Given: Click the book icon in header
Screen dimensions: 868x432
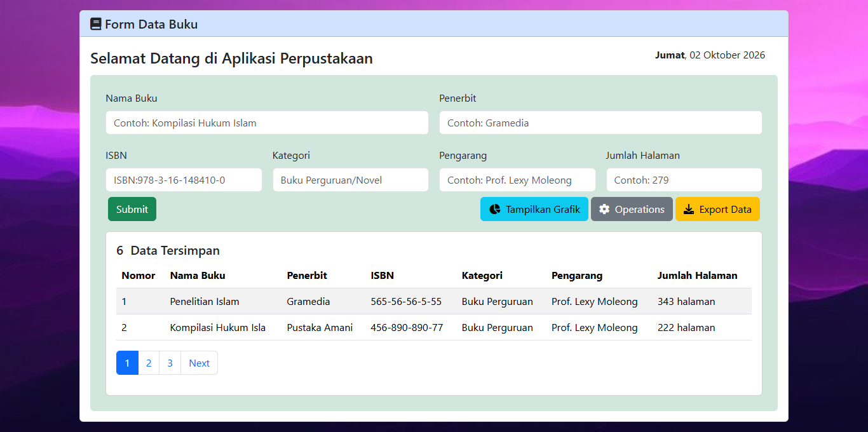Looking at the screenshot, I should click(96, 24).
